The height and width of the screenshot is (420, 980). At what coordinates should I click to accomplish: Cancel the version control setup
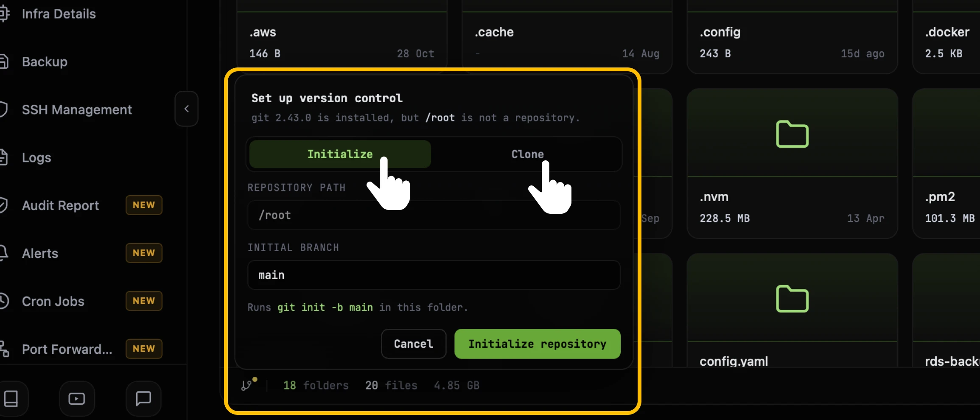point(414,344)
